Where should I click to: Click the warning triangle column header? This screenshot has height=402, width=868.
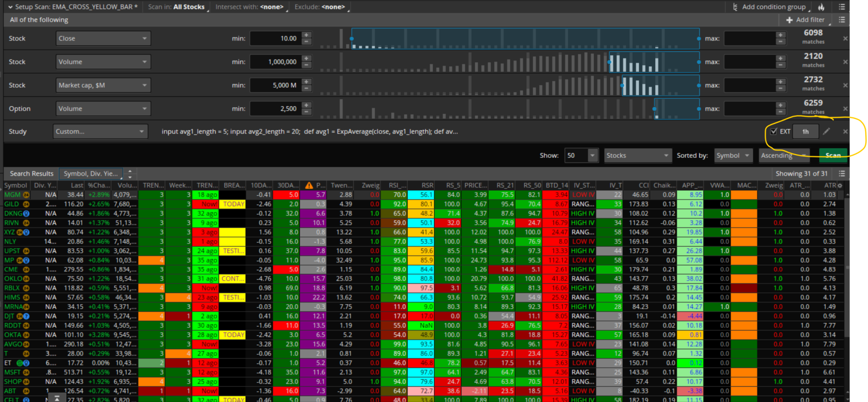(x=309, y=185)
